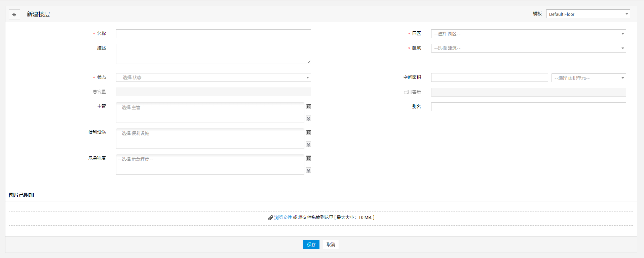Click the paperclip attachment icon

270,218
